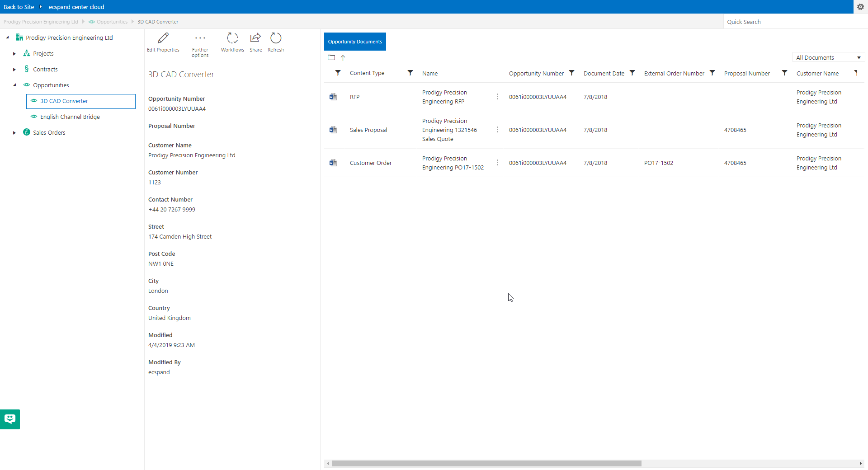Expand the Projects tree node
This screenshot has height=470, width=868.
(14, 54)
